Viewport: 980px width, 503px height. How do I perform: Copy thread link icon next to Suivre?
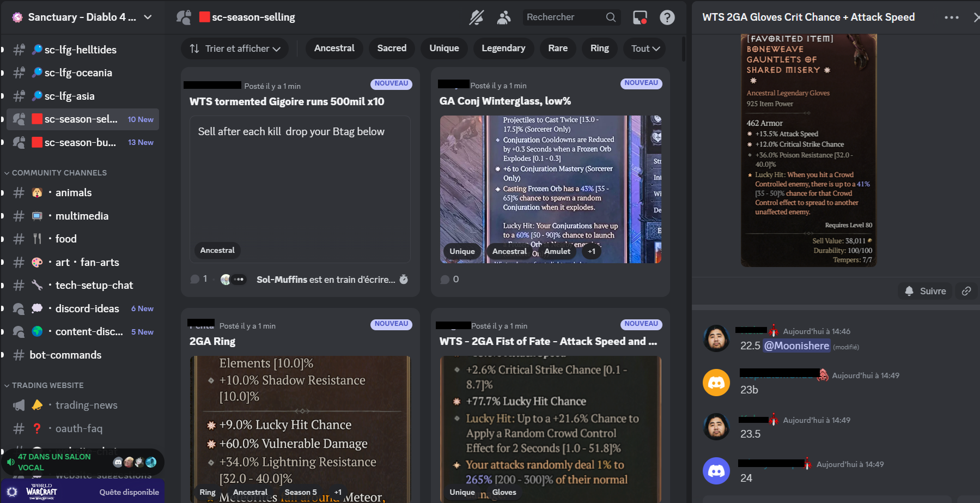point(966,291)
